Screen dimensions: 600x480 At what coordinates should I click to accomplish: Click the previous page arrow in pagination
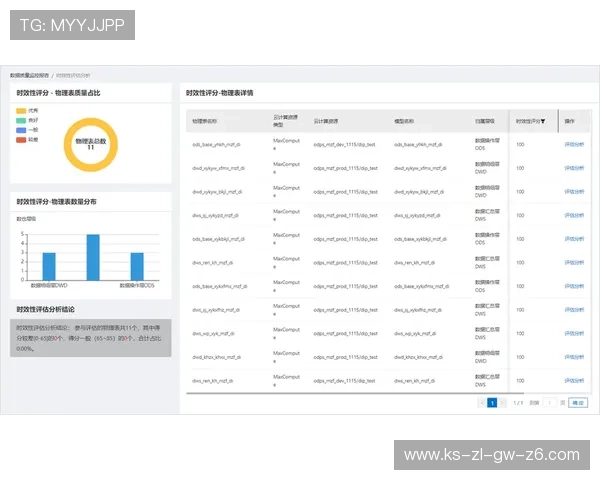point(480,402)
